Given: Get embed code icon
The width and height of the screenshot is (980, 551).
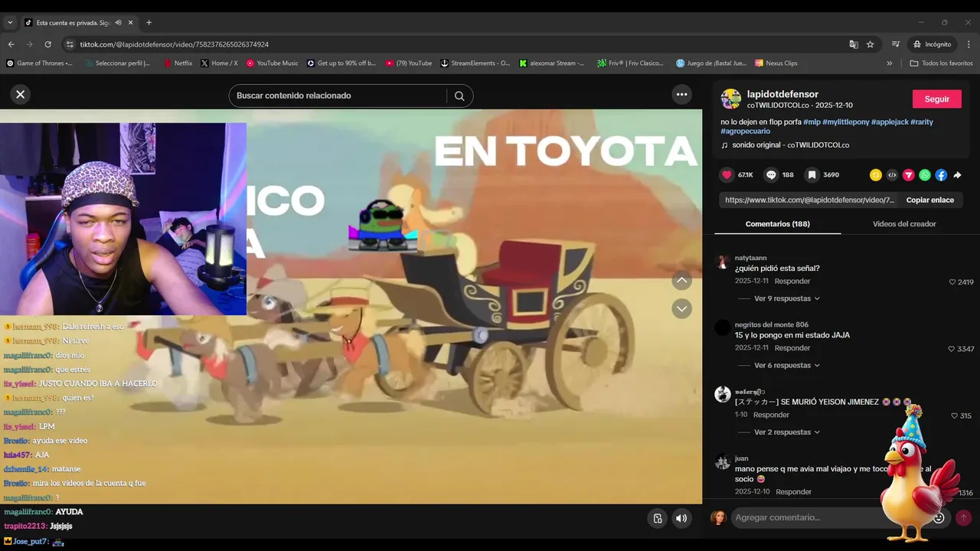Looking at the screenshot, I should 892,175.
